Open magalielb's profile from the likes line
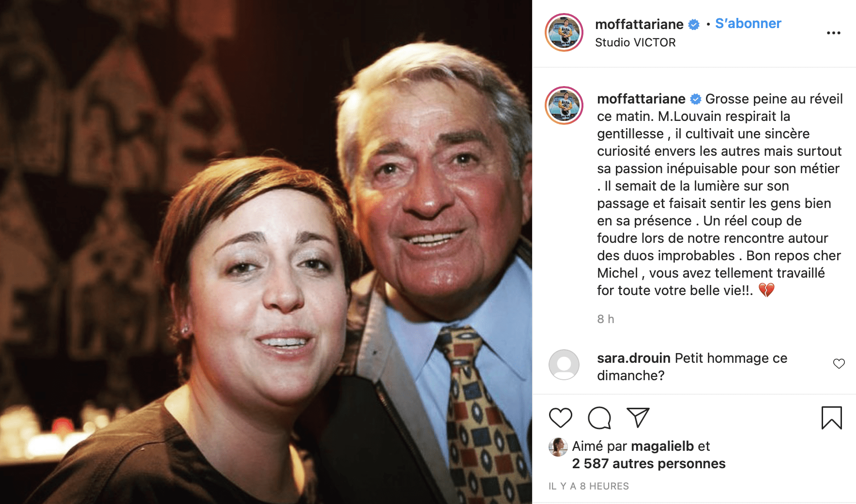Screen dimensions: 856x504 pyautogui.click(x=662, y=446)
